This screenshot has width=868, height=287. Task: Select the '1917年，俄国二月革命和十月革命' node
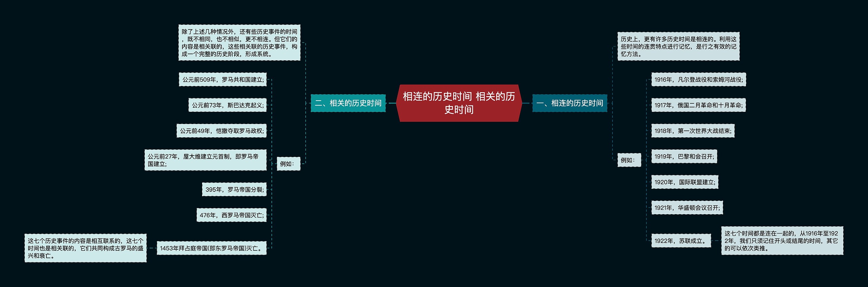pos(698,105)
